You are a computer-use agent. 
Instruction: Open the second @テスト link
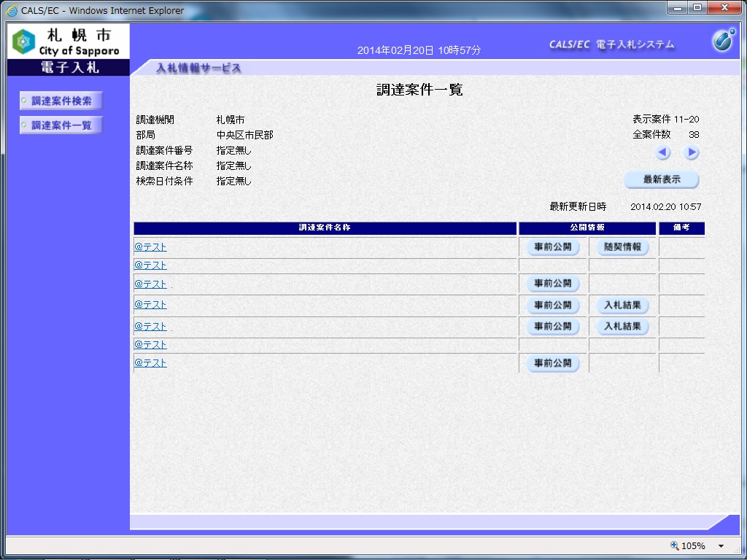click(150, 265)
